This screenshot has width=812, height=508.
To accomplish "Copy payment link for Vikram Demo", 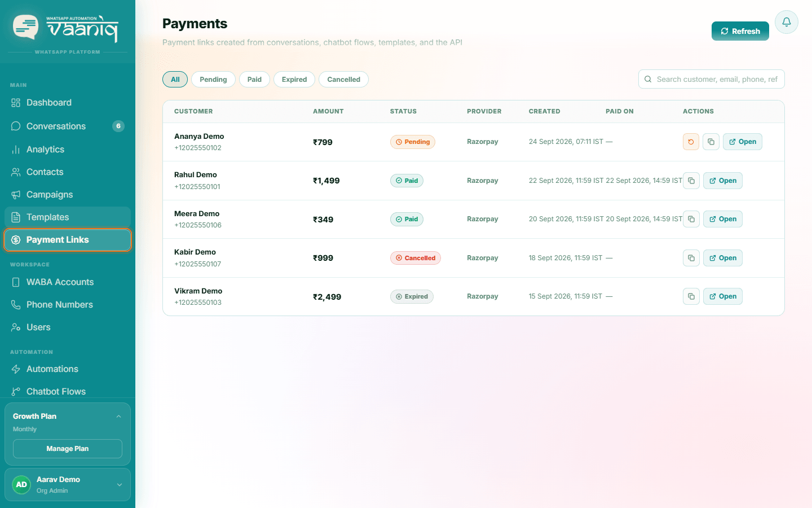I will pyautogui.click(x=691, y=296).
